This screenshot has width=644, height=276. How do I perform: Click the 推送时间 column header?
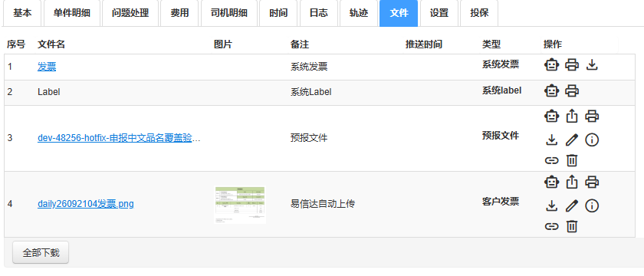click(424, 44)
